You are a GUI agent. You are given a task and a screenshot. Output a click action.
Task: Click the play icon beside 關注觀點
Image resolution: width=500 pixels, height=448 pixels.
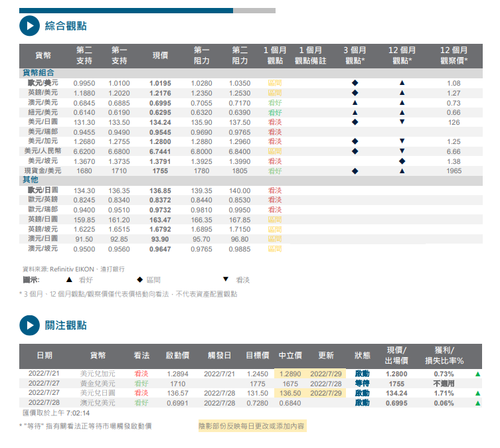point(29,325)
